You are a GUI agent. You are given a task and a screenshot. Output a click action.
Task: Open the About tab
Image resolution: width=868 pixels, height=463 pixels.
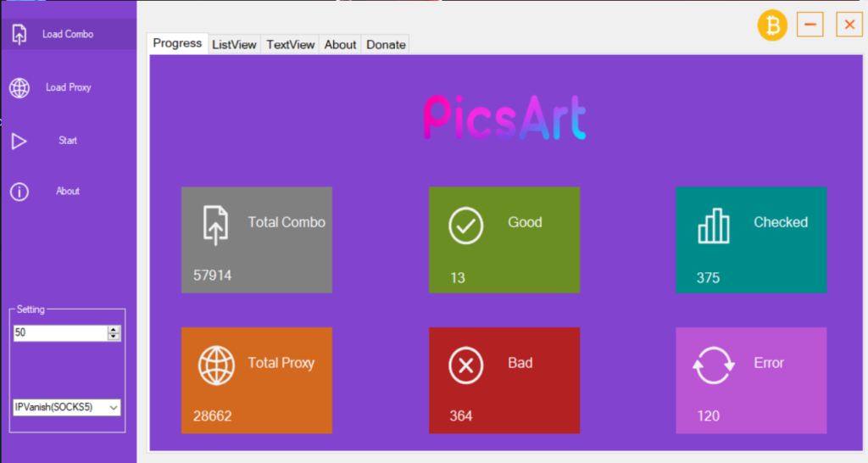click(x=340, y=45)
